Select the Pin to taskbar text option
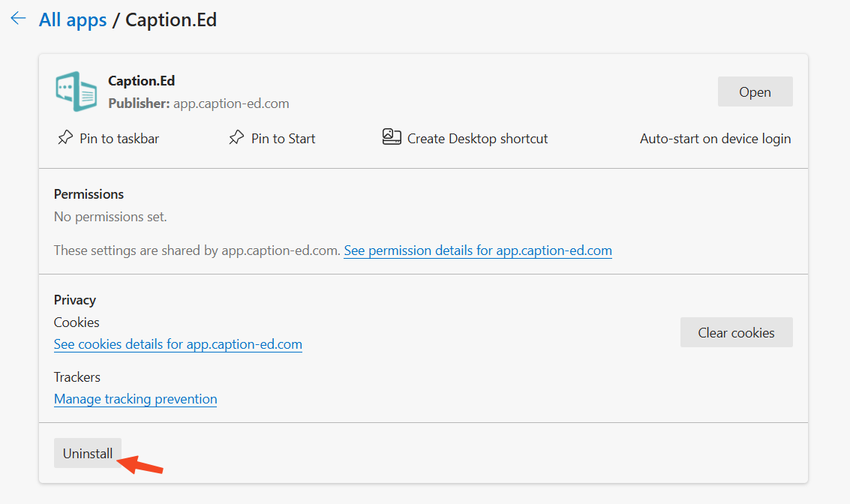This screenshot has width=850, height=504. 119,139
